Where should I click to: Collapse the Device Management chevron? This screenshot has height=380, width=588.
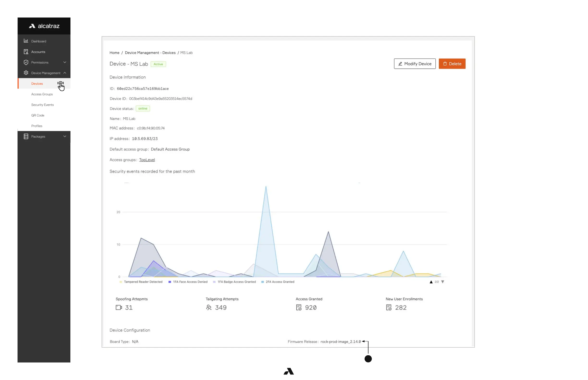[65, 73]
